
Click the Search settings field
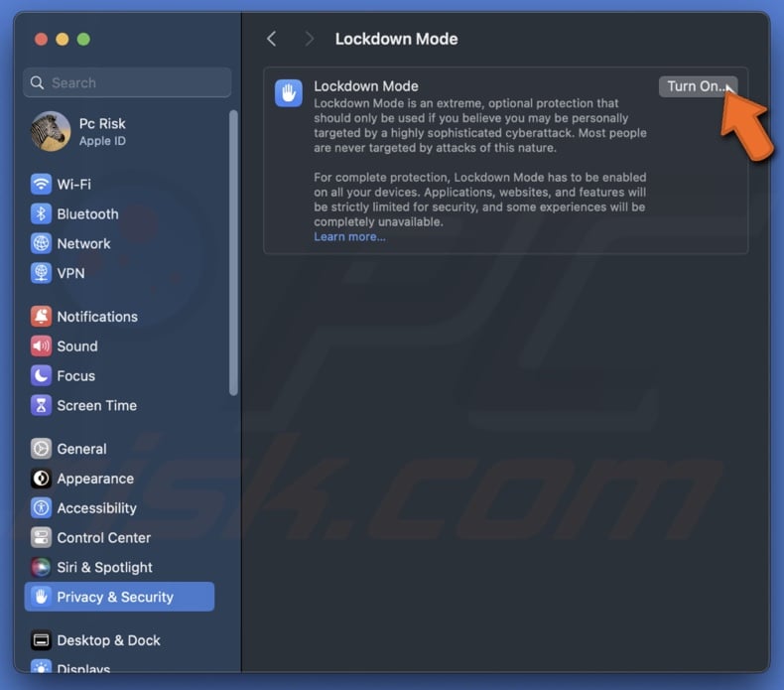127,82
